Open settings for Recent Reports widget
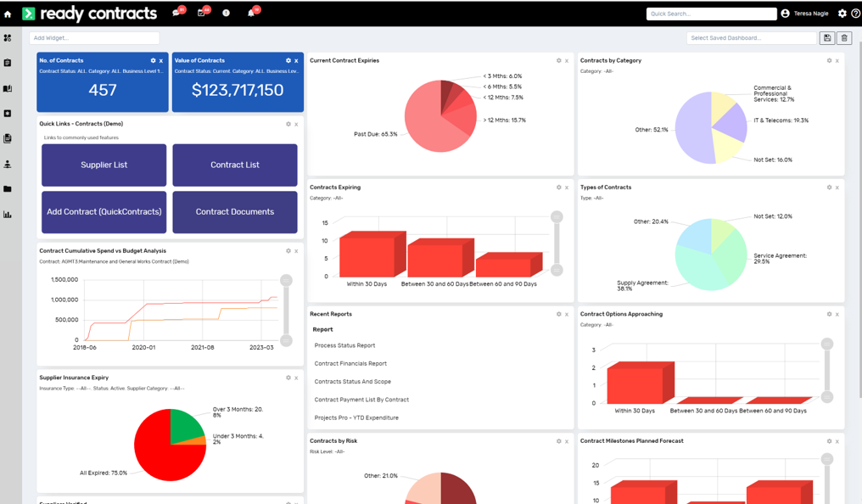 pyautogui.click(x=558, y=314)
